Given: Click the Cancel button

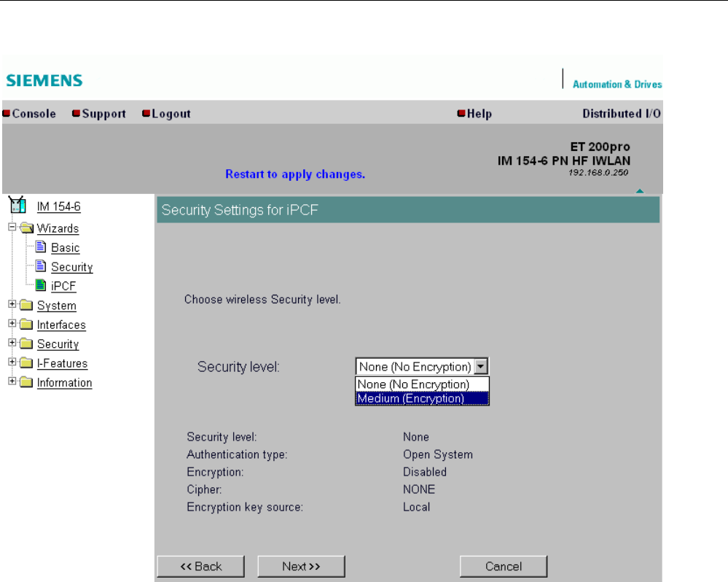Looking at the screenshot, I should point(504,566).
